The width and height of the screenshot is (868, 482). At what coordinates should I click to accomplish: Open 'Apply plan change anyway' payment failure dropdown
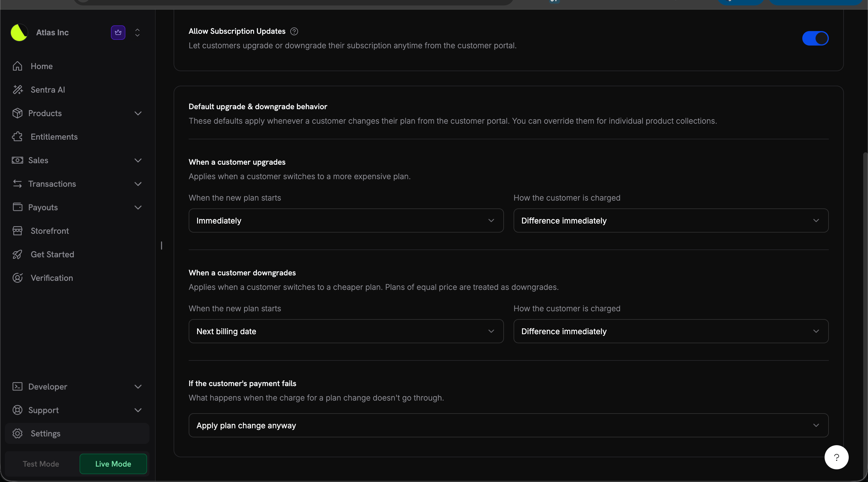click(x=508, y=425)
